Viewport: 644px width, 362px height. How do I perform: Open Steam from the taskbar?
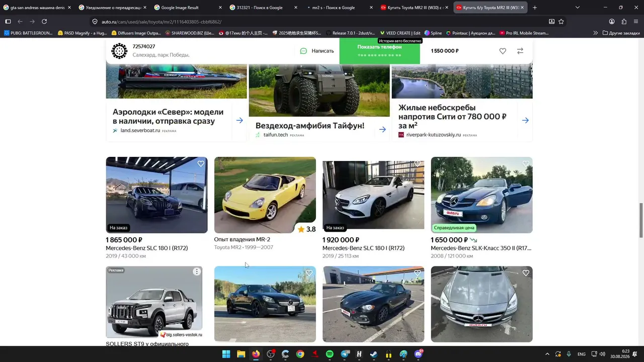coord(374,354)
